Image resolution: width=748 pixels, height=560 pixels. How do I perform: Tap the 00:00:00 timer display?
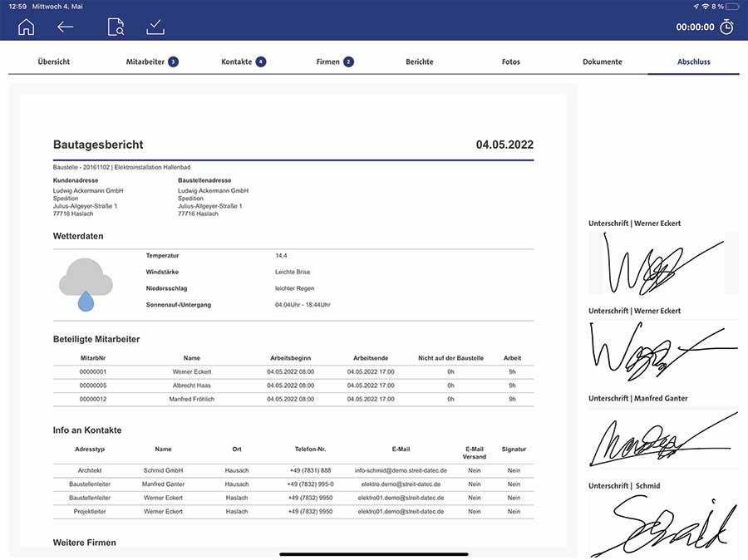point(695,27)
